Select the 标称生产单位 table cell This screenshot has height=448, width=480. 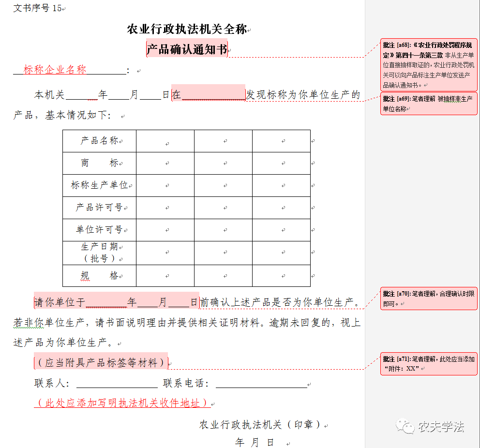pos(99,185)
